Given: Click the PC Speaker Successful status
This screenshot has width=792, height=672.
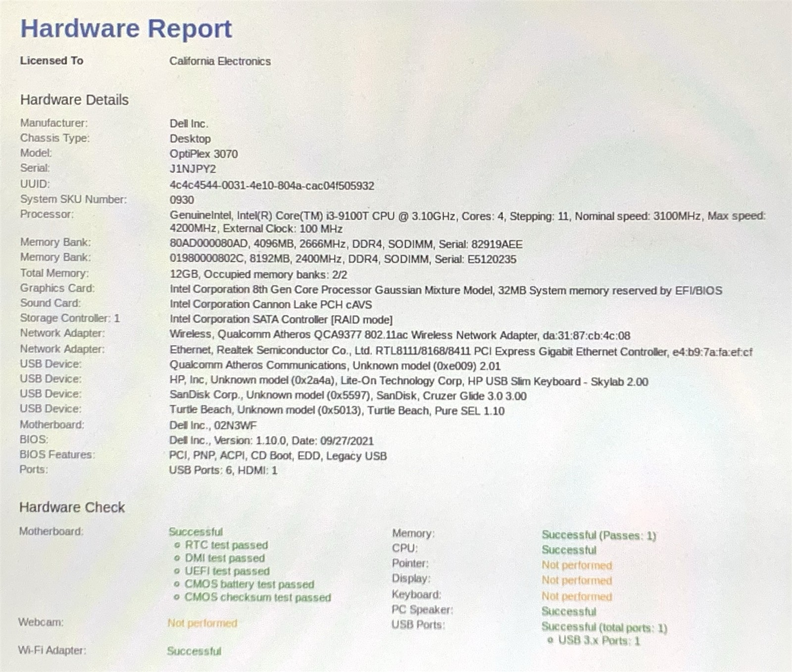Looking at the screenshot, I should coord(569,612).
